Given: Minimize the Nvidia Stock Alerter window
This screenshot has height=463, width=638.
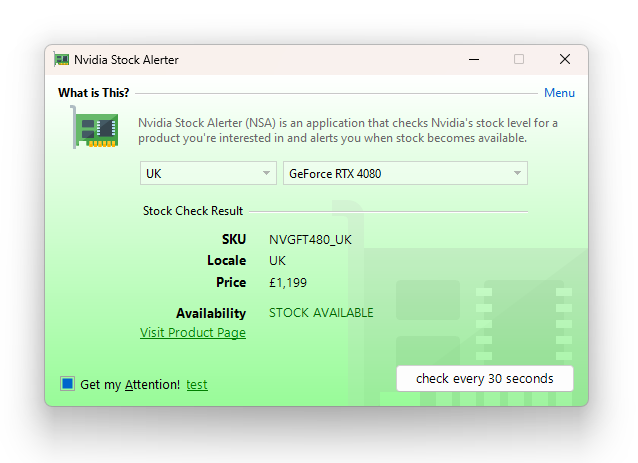Looking at the screenshot, I should [473, 60].
